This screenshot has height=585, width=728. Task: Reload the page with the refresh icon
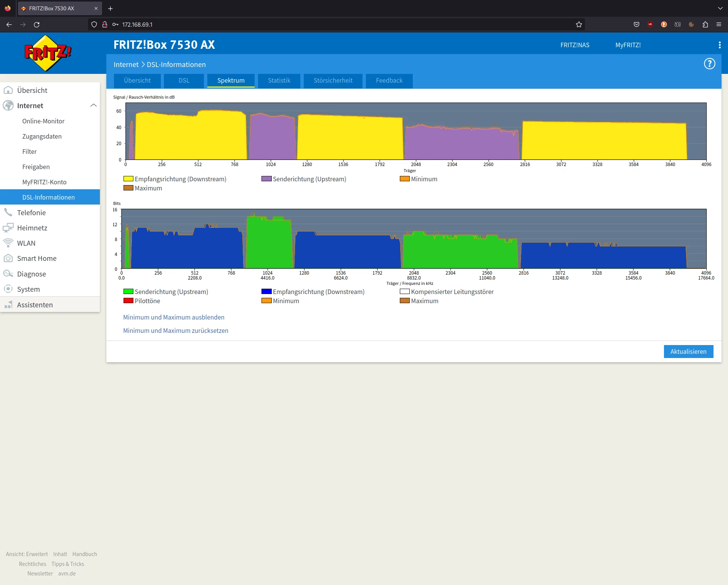tap(37, 24)
